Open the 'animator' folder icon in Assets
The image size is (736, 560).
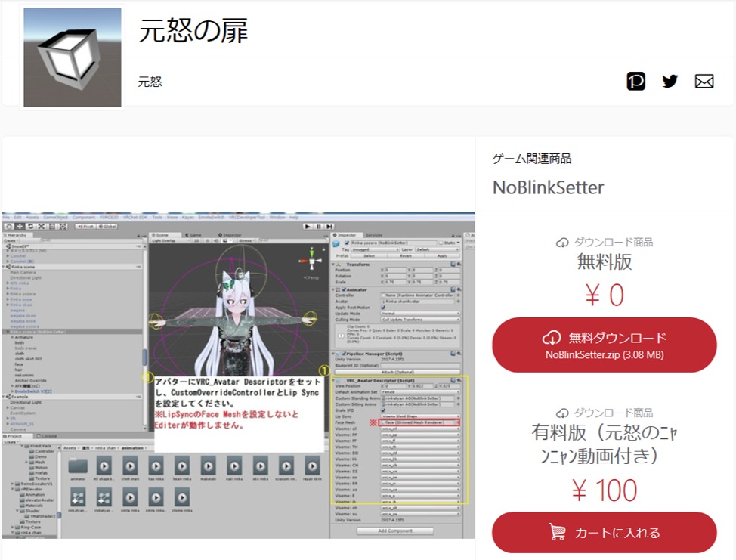pyautogui.click(x=78, y=466)
